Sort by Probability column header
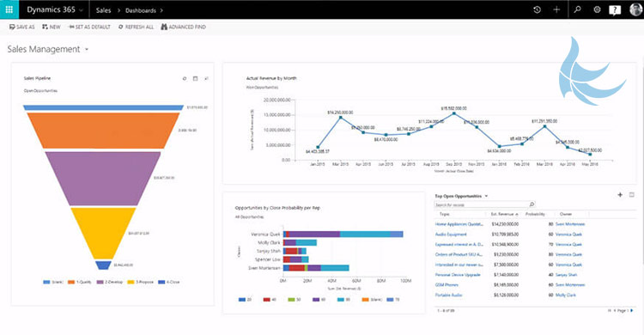Screen dimensions: 644x335 point(535,214)
